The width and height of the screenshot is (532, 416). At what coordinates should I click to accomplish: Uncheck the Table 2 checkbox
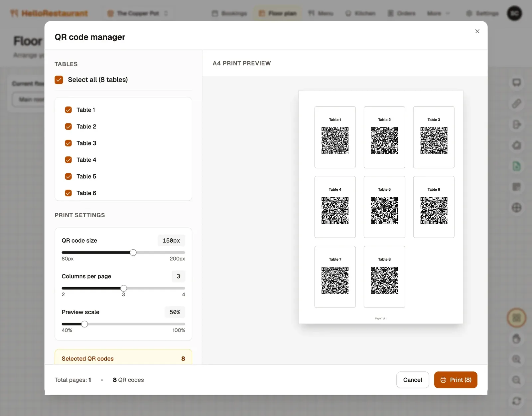(68, 126)
